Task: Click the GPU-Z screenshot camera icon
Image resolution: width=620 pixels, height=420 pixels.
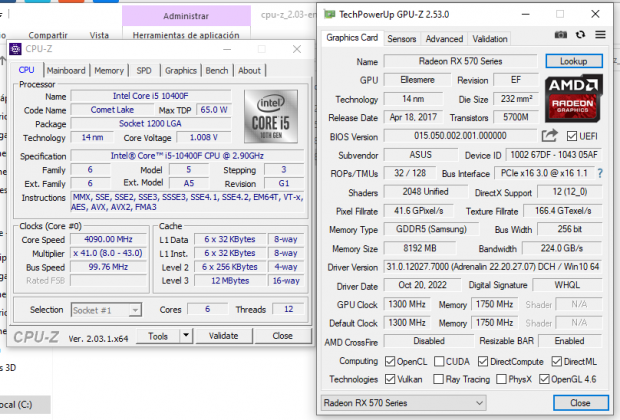Action: (561, 35)
